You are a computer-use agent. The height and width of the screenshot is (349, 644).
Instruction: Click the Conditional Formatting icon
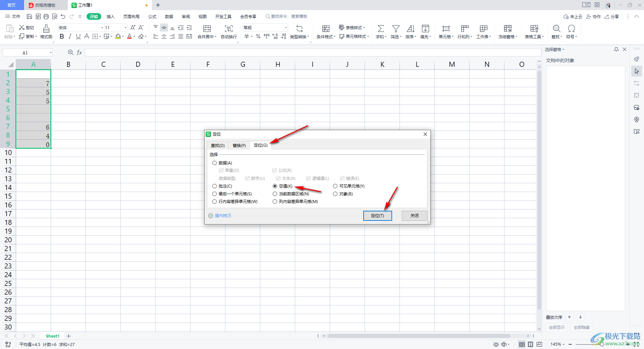click(x=326, y=29)
